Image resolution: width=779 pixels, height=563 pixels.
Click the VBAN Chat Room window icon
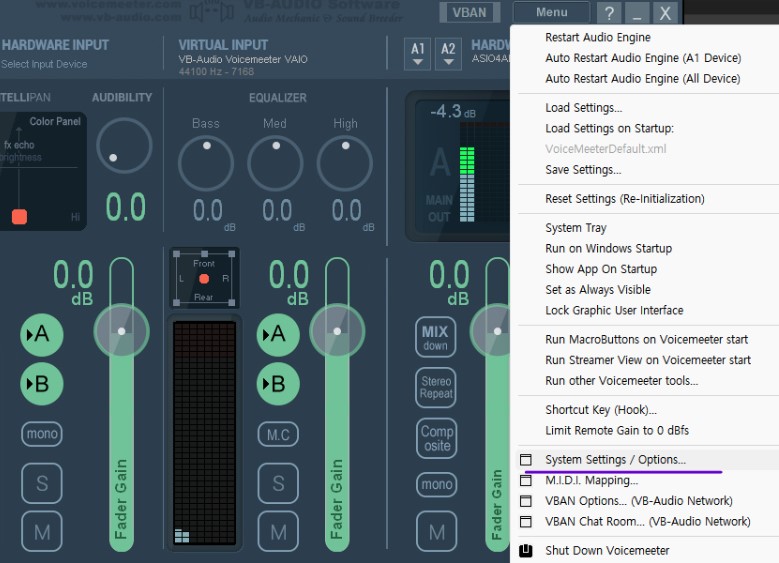click(x=526, y=522)
